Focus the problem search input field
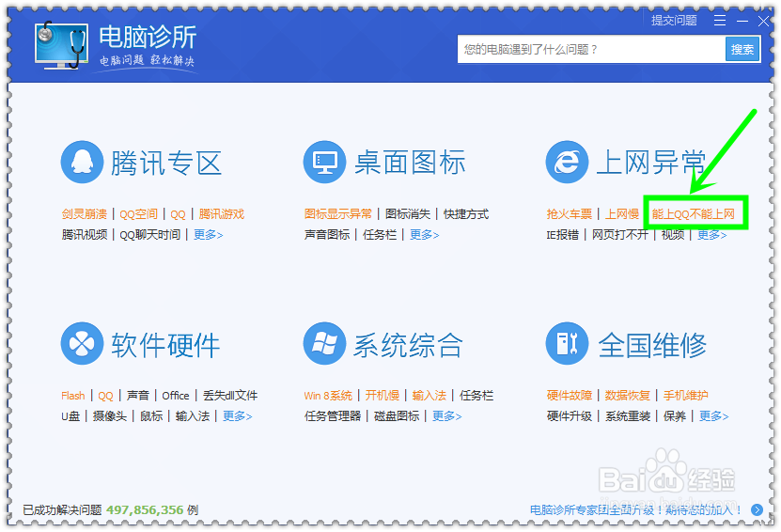The image size is (781, 532). coord(591,49)
